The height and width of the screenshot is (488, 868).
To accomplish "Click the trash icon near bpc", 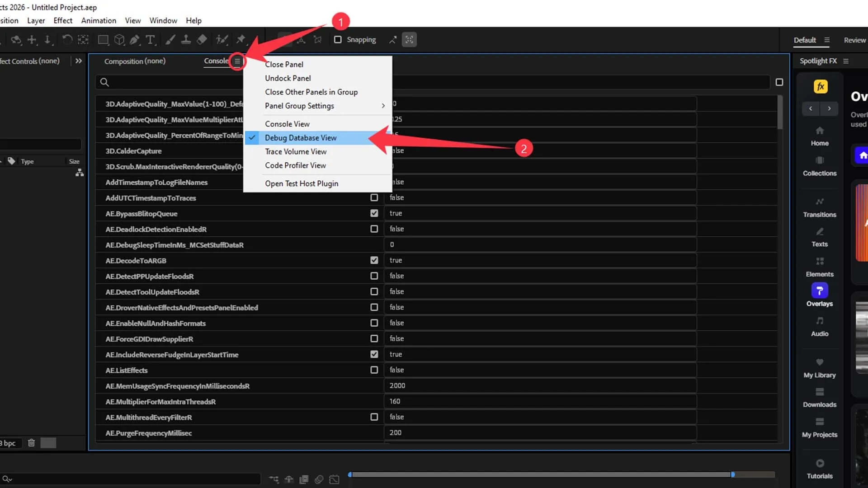I will click(x=31, y=443).
